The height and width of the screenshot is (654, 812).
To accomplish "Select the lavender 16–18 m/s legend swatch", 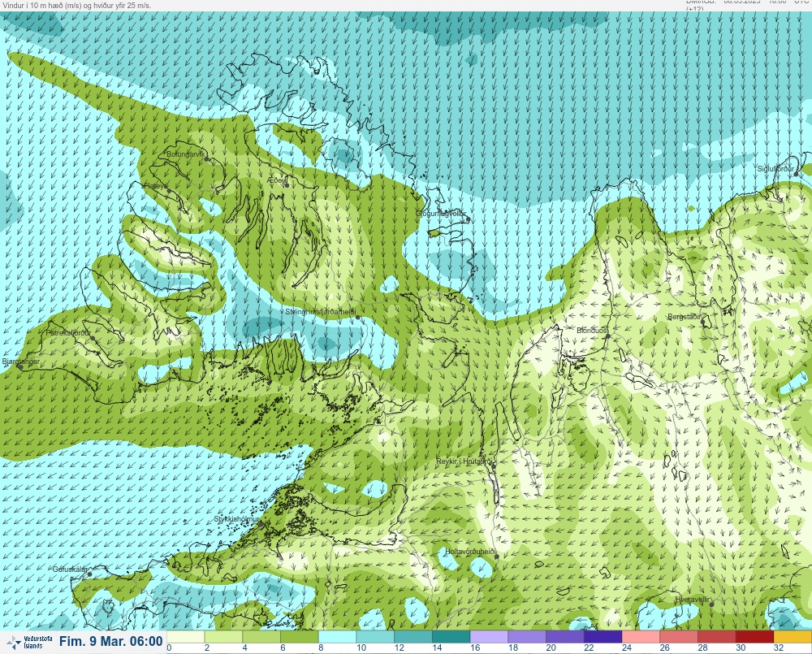I will (489, 636).
